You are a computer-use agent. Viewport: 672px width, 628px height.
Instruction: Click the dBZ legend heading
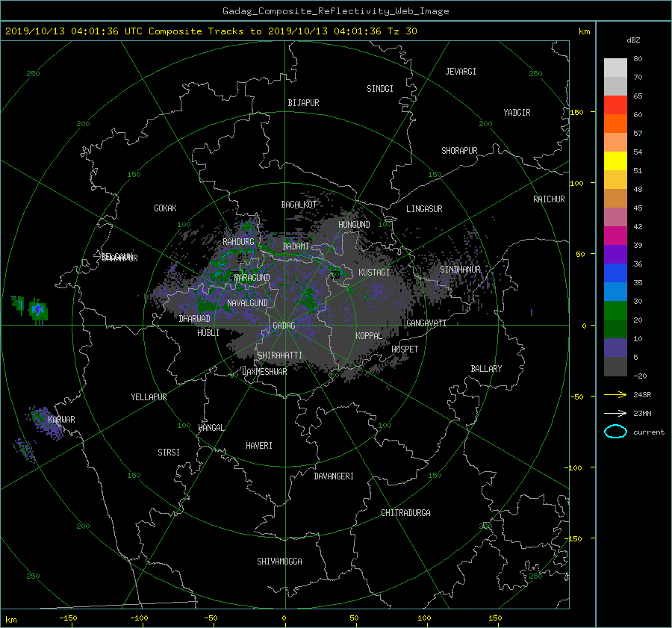[633, 40]
